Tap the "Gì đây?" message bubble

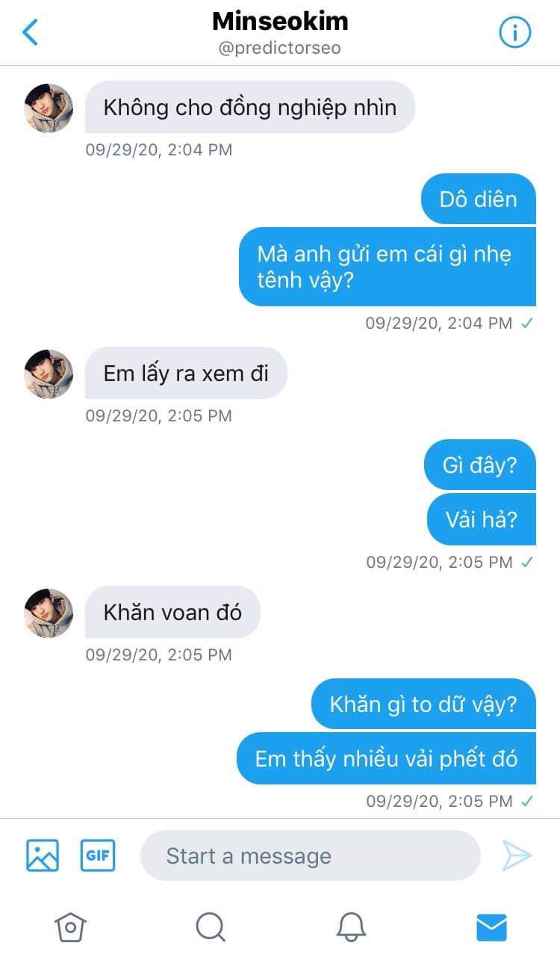coord(480,465)
